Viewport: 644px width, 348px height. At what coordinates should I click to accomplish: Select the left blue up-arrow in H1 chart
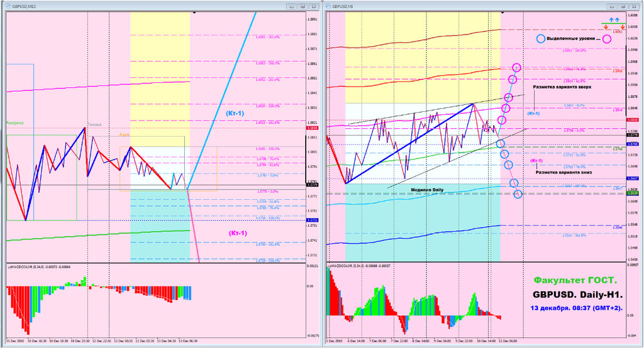611,19
